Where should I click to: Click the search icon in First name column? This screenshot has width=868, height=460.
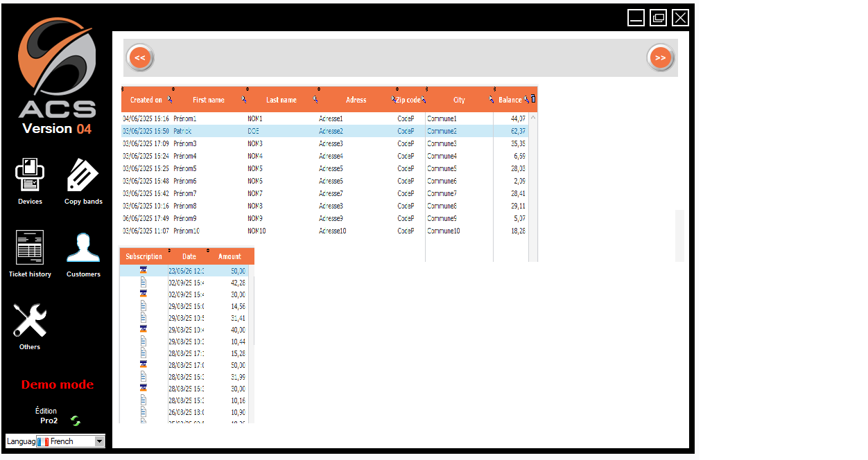[x=244, y=100]
